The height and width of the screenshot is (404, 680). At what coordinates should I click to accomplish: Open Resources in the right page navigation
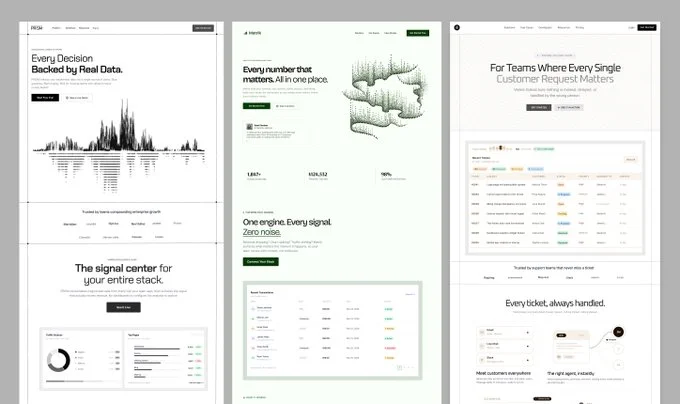click(x=564, y=27)
